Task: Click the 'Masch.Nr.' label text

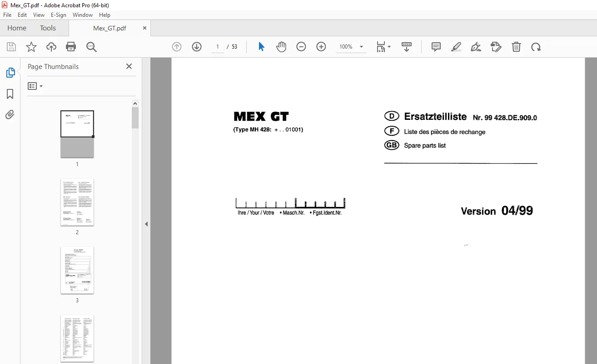Action: [294, 213]
